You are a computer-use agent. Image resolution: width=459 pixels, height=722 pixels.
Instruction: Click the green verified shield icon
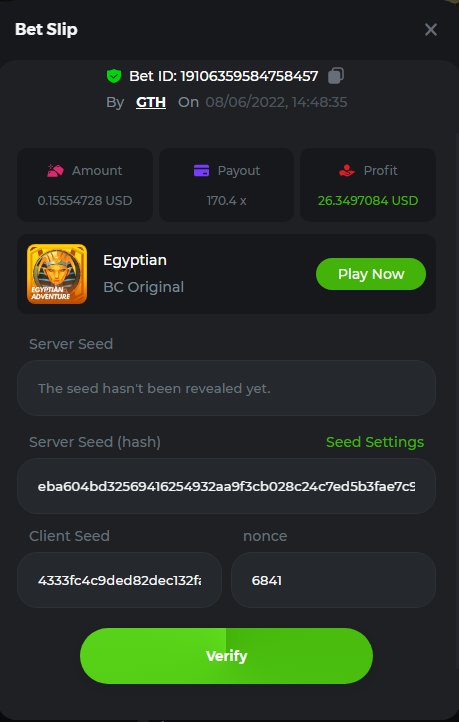(114, 76)
